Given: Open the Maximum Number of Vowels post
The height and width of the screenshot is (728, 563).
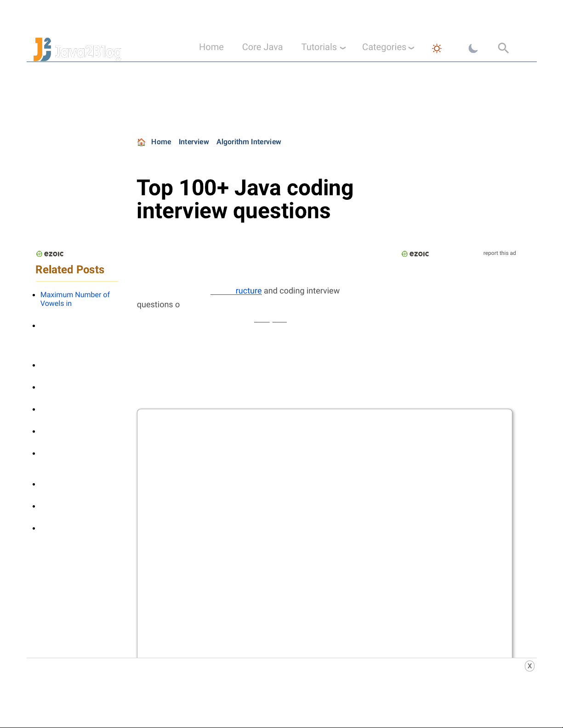Looking at the screenshot, I should coord(75,299).
